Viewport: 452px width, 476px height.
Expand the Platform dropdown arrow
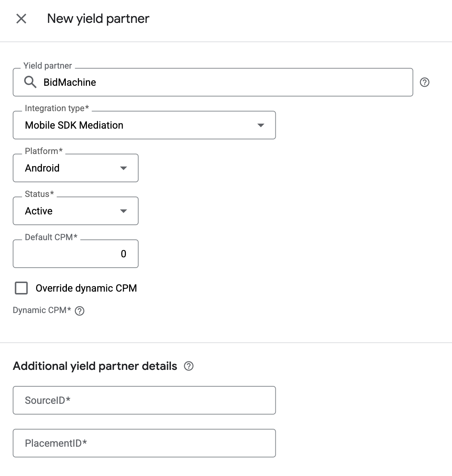point(124,168)
